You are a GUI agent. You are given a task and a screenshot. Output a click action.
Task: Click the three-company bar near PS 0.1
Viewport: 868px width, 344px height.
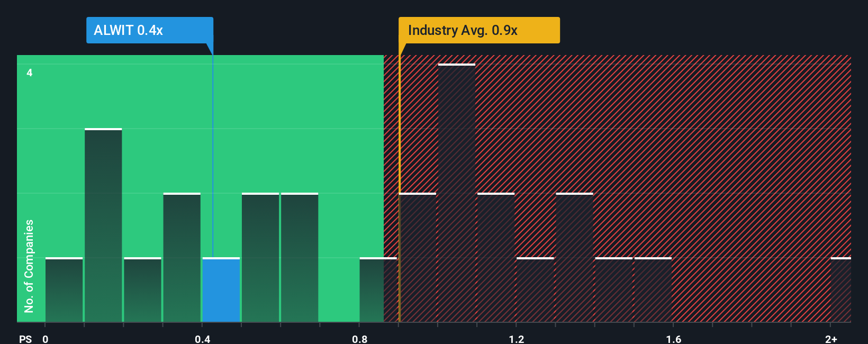[103, 225]
